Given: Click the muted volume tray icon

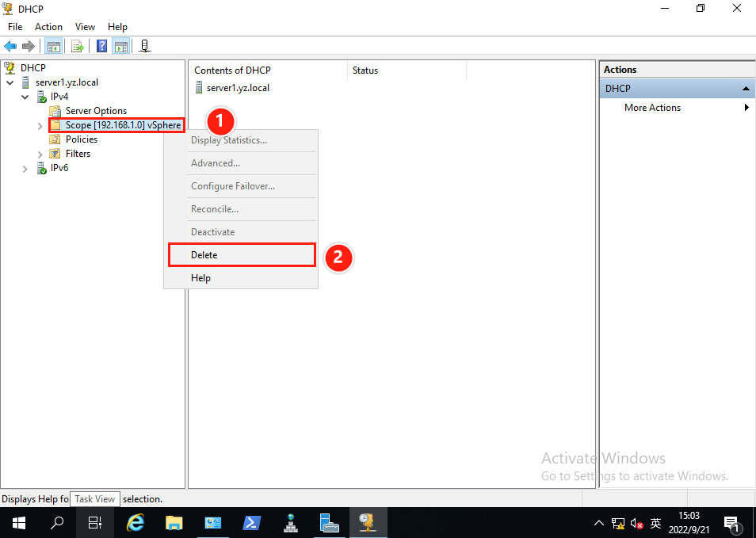Looking at the screenshot, I should (636, 524).
